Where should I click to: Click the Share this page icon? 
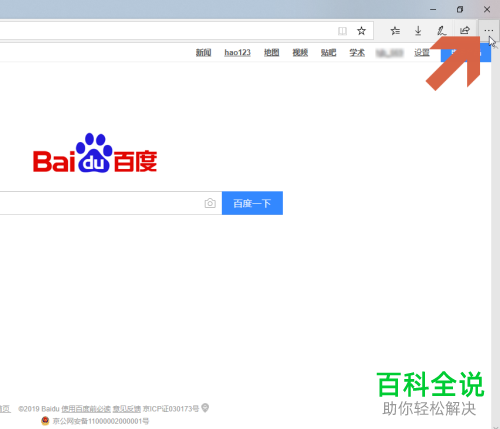(465, 31)
